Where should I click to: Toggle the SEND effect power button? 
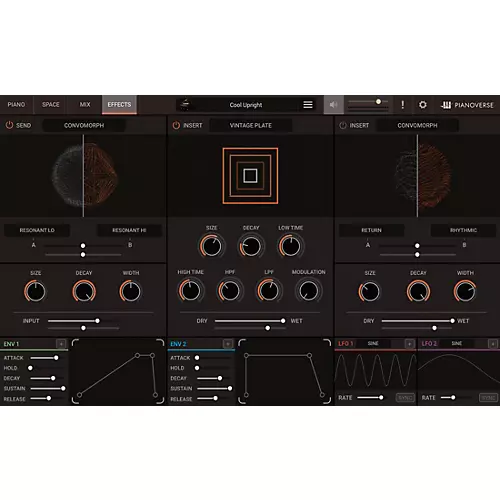9,125
